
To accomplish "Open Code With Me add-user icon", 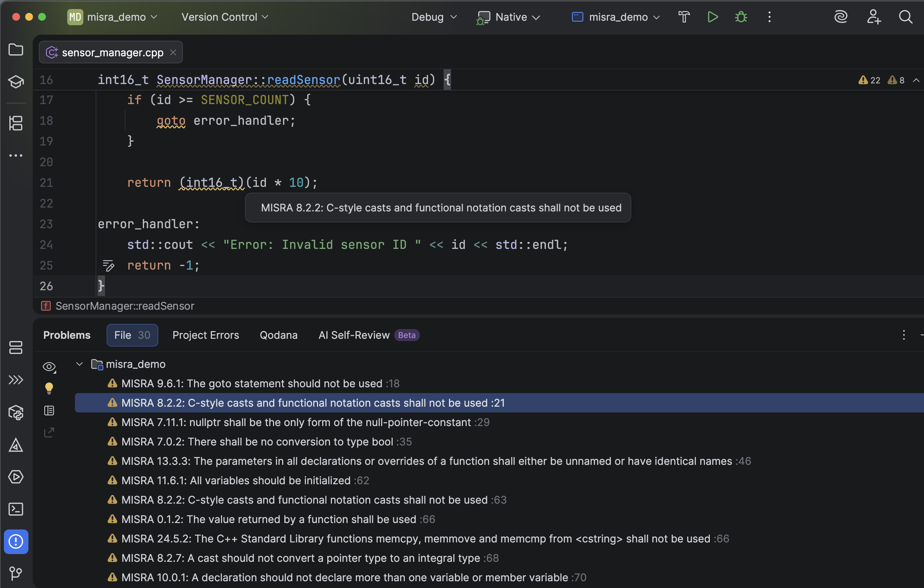I will coord(874,17).
